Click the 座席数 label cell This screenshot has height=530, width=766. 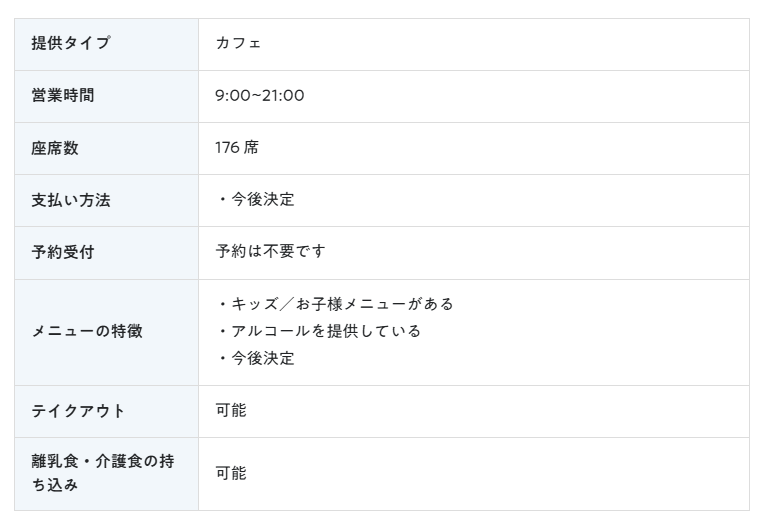click(x=106, y=148)
